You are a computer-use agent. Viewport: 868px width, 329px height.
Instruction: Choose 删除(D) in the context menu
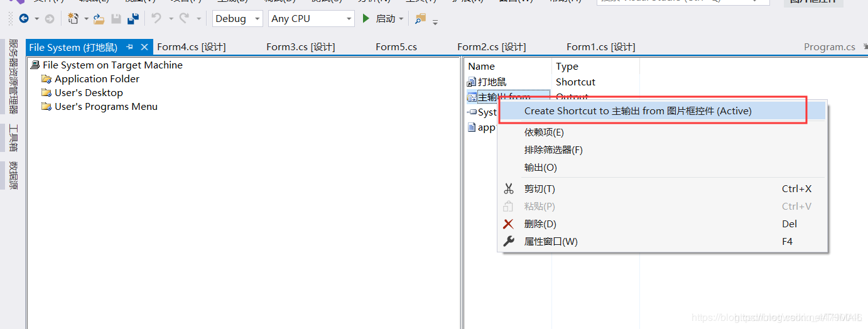click(x=662, y=224)
